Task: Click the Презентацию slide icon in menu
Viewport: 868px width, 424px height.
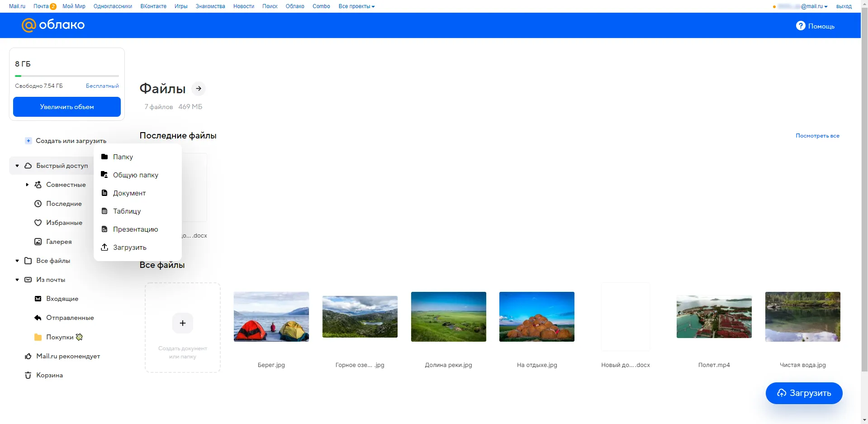Action: (104, 229)
